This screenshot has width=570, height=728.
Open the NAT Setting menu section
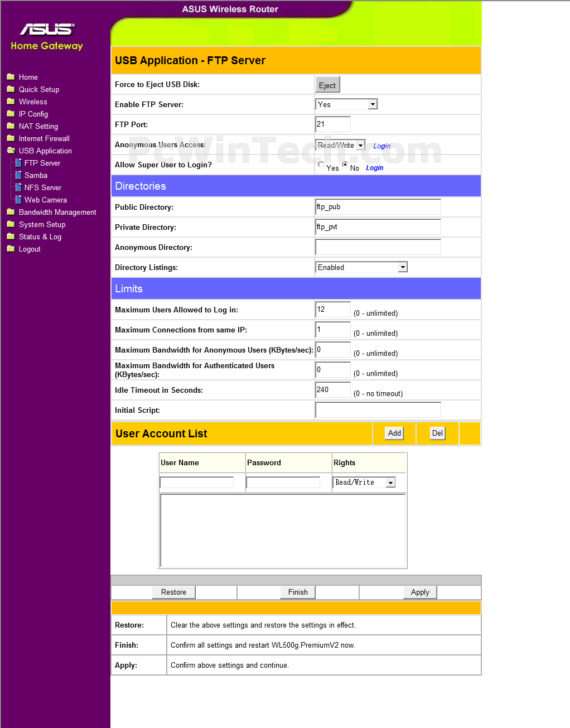38,126
